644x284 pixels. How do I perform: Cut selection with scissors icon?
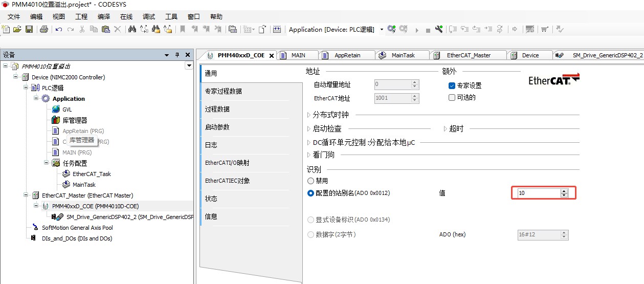(x=82, y=29)
